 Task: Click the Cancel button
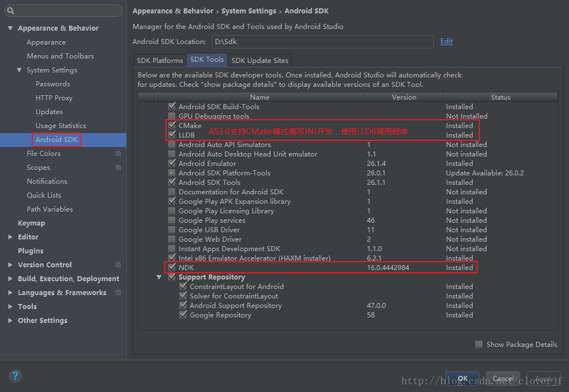503,379
